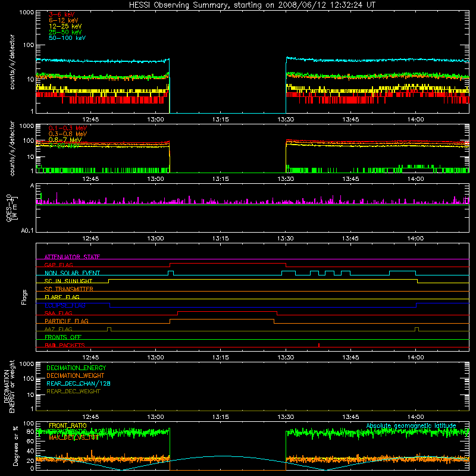Click the DECIMATION_WEIGHT legend label
The height and width of the screenshot is (476, 476).
point(76,375)
